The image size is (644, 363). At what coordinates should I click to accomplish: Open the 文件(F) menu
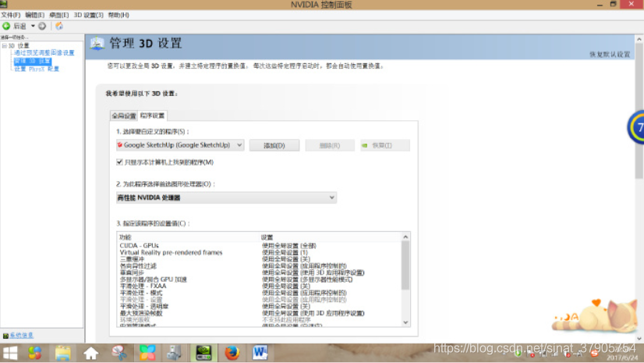tap(11, 15)
